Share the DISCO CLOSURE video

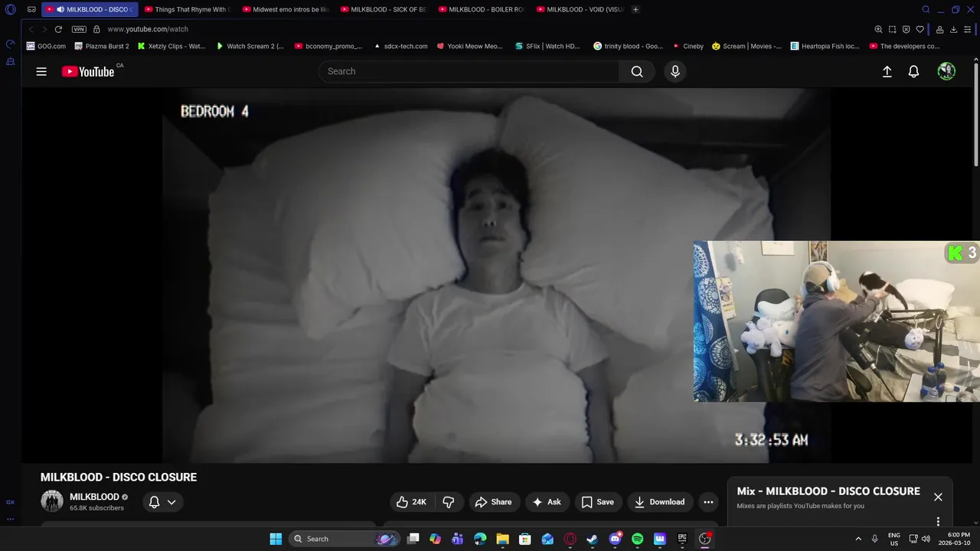493,502
